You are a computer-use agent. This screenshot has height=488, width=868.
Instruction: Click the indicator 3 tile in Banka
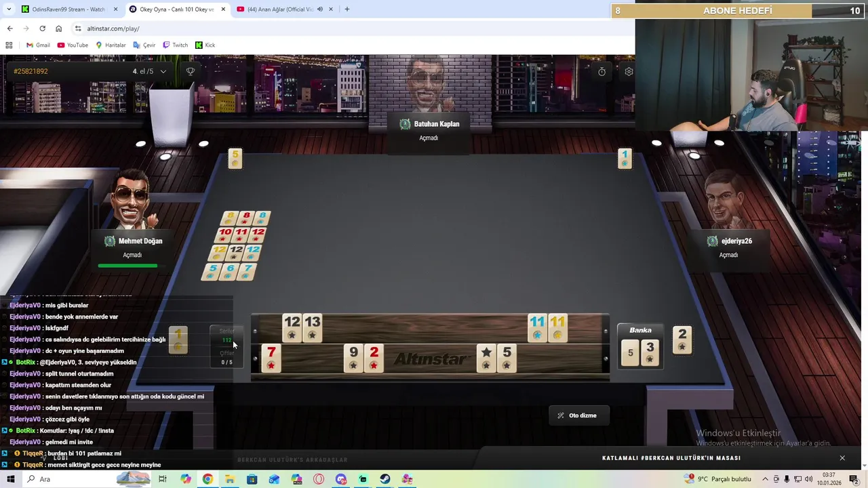(650, 352)
